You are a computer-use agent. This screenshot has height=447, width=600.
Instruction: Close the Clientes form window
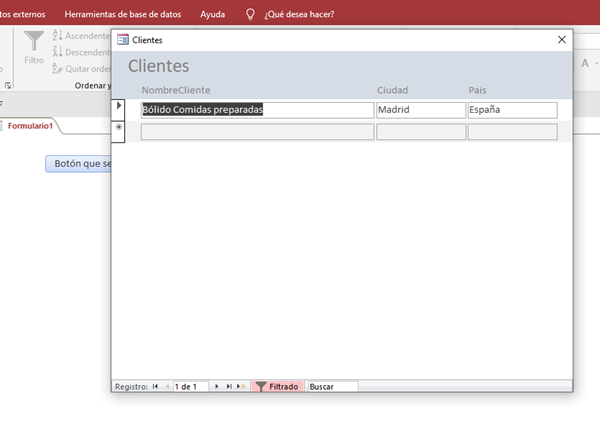pos(562,40)
